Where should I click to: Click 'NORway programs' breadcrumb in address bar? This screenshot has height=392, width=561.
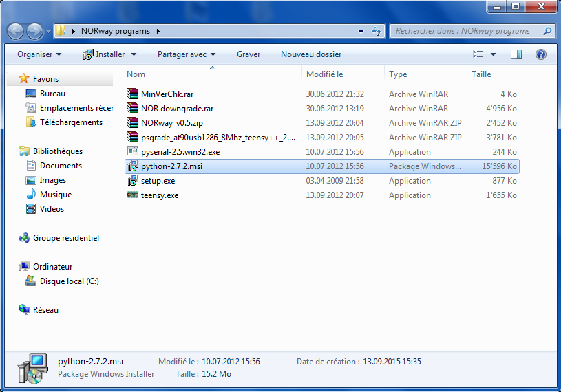(115, 31)
